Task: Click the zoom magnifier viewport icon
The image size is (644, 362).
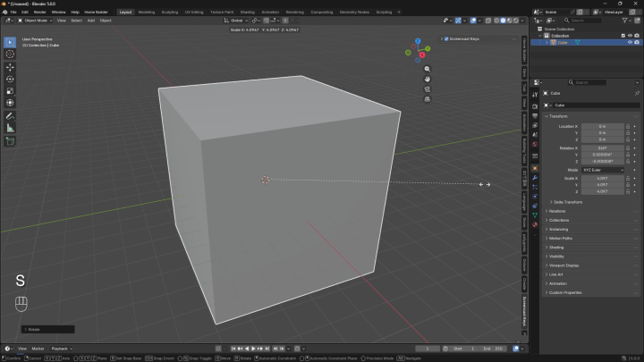Action: point(428,69)
